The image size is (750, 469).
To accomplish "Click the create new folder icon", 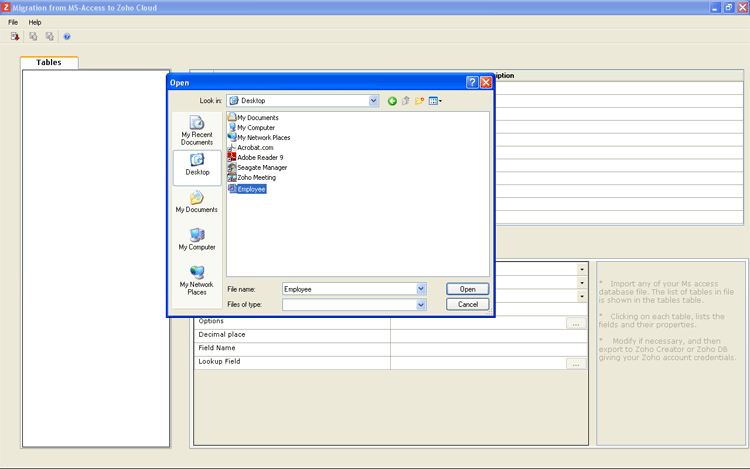I will tap(420, 101).
